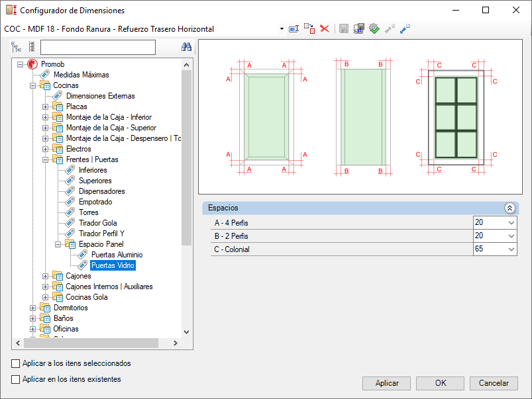Select Empotrado in the tree

pyautogui.click(x=95, y=202)
